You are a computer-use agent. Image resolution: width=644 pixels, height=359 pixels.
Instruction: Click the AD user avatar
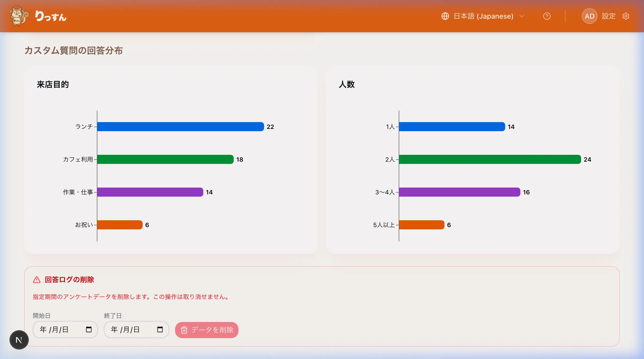coord(589,16)
